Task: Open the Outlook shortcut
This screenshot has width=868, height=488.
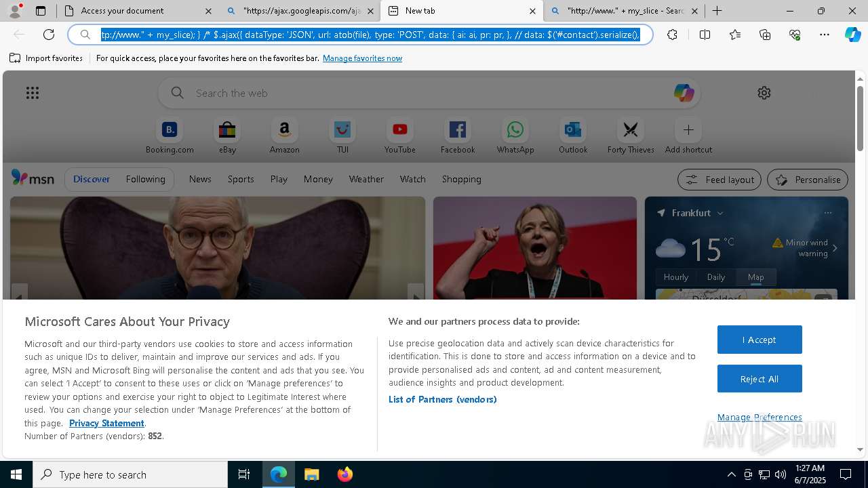Action: 573,136
